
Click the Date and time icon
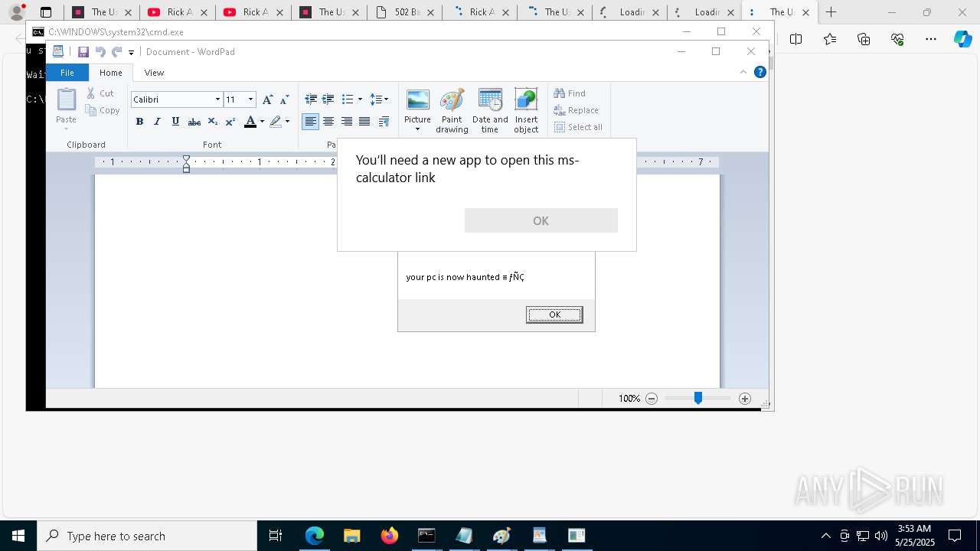[490, 100]
